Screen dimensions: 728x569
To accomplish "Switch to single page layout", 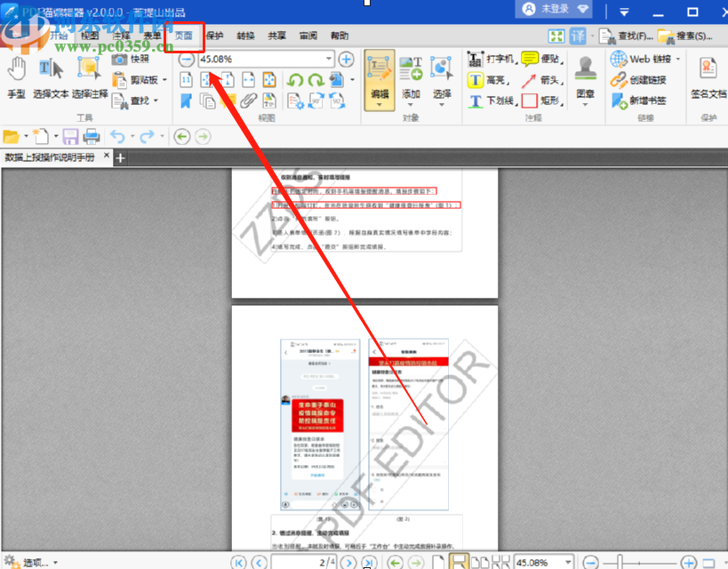I will coord(438,563).
